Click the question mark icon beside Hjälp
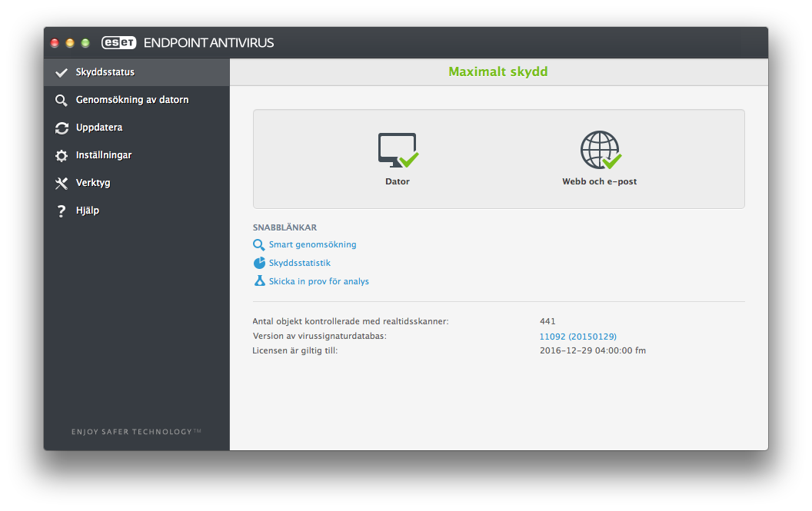Image resolution: width=812 pixels, height=511 pixels. click(62, 211)
